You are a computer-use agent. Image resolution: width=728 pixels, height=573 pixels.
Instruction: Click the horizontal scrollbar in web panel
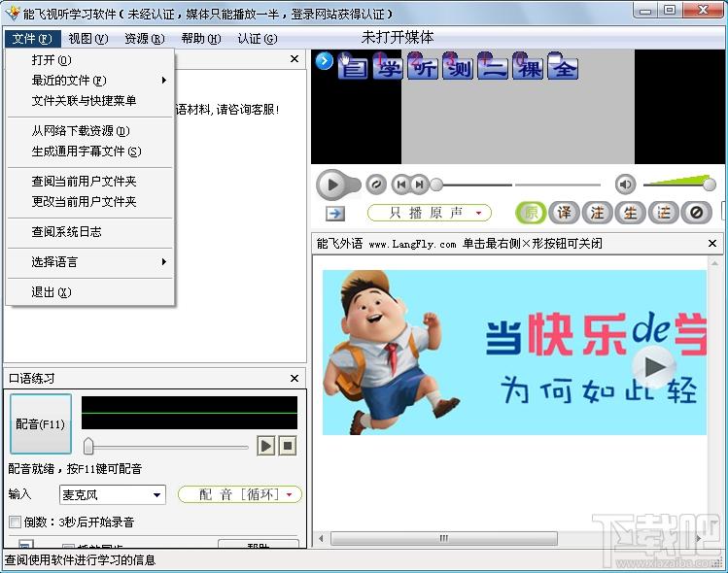[444, 538]
